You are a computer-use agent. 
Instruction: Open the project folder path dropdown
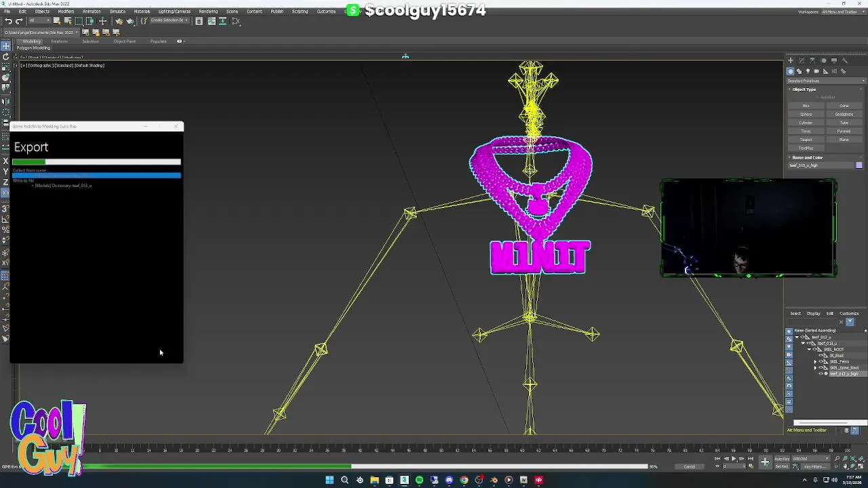(x=41, y=33)
